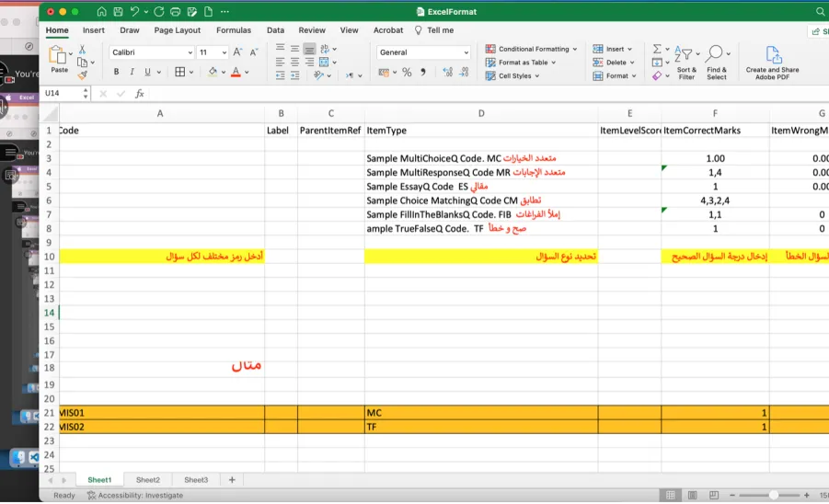
Task: Open Find & Select magnifier tool
Action: point(717,63)
